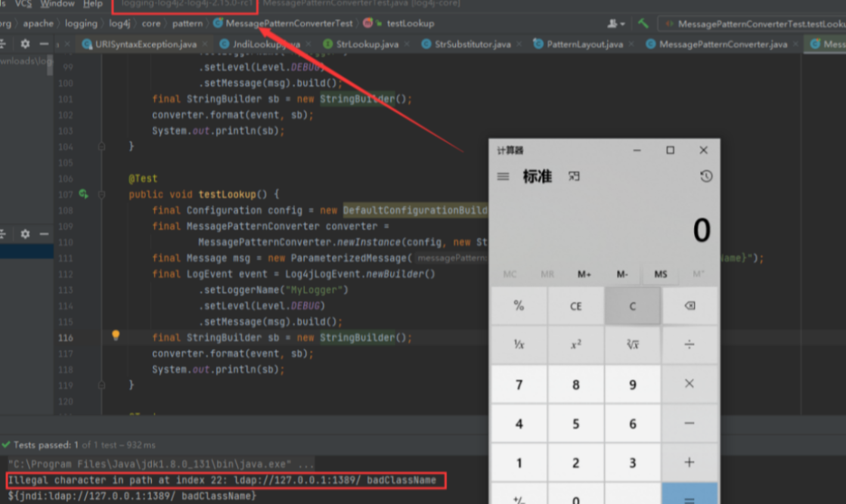This screenshot has height=504, width=846.
Task: Close the PatternLayout.java tab
Action: click(631, 44)
